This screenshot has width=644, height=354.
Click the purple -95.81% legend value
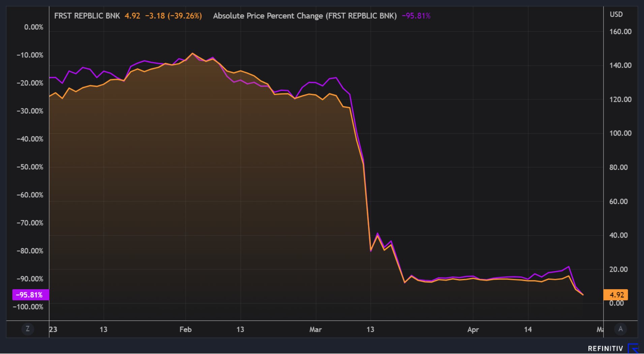coord(416,16)
